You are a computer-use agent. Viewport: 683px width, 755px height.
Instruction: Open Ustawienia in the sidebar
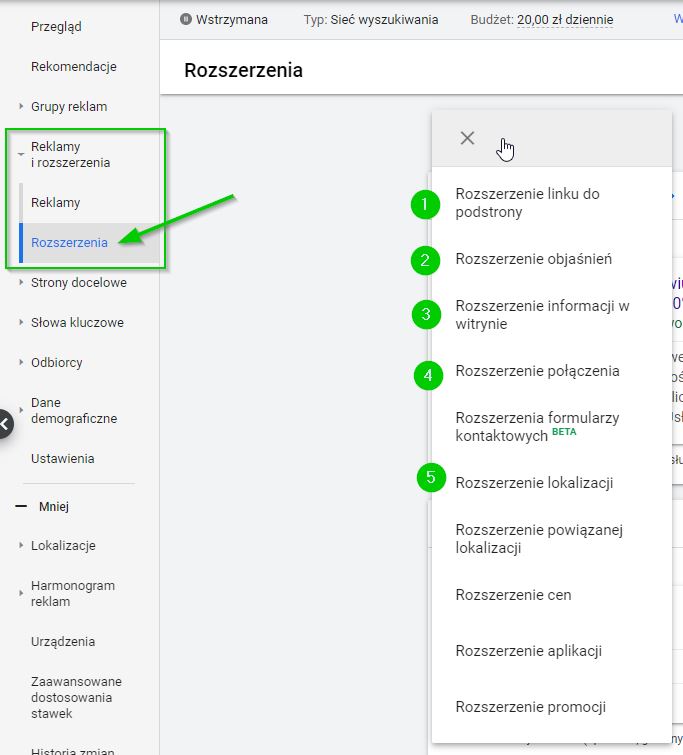coord(63,458)
